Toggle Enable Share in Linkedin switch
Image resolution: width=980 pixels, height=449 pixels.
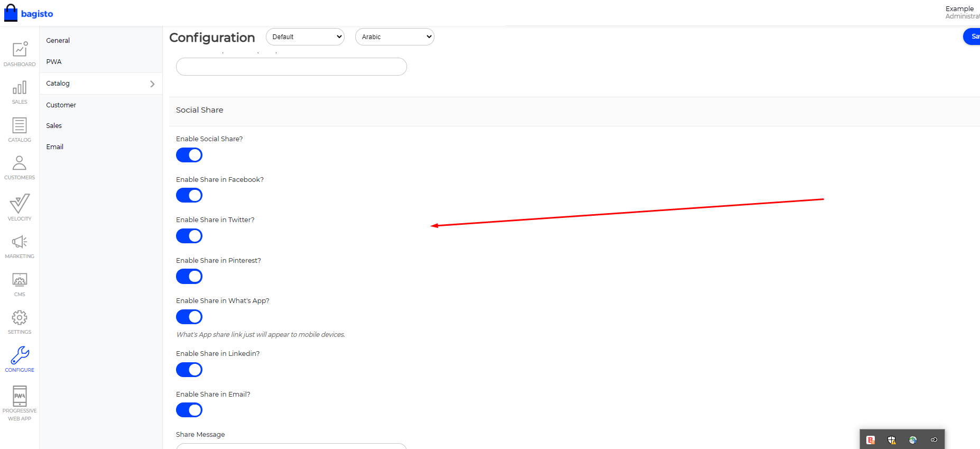point(189,370)
